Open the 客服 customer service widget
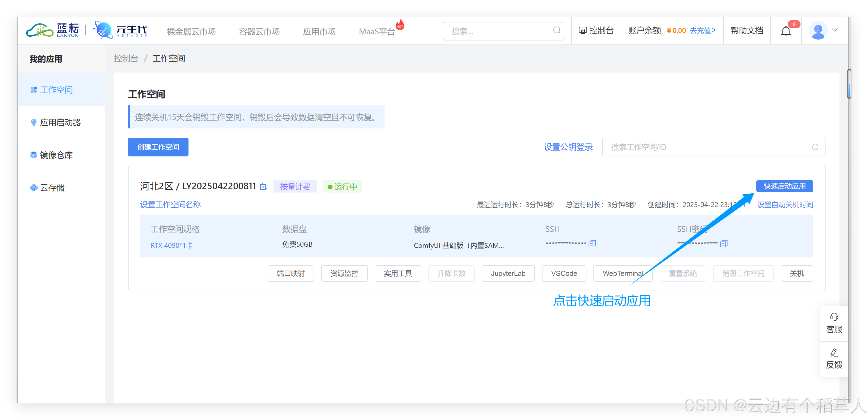This screenshot has width=868, height=420. click(834, 323)
